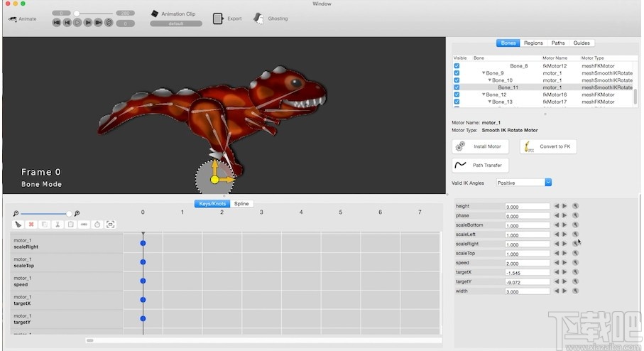Click the Install Motor button
644x351 pixels.
[x=479, y=146]
